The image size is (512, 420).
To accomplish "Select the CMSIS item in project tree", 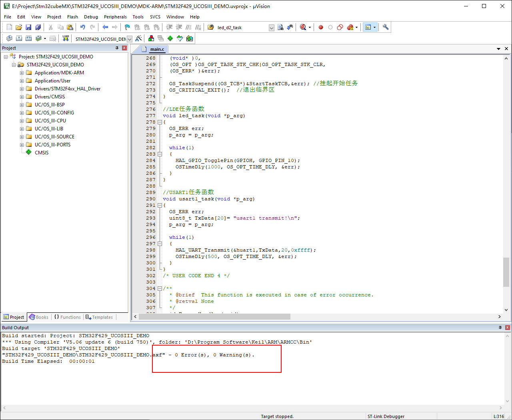I will click(x=42, y=153).
